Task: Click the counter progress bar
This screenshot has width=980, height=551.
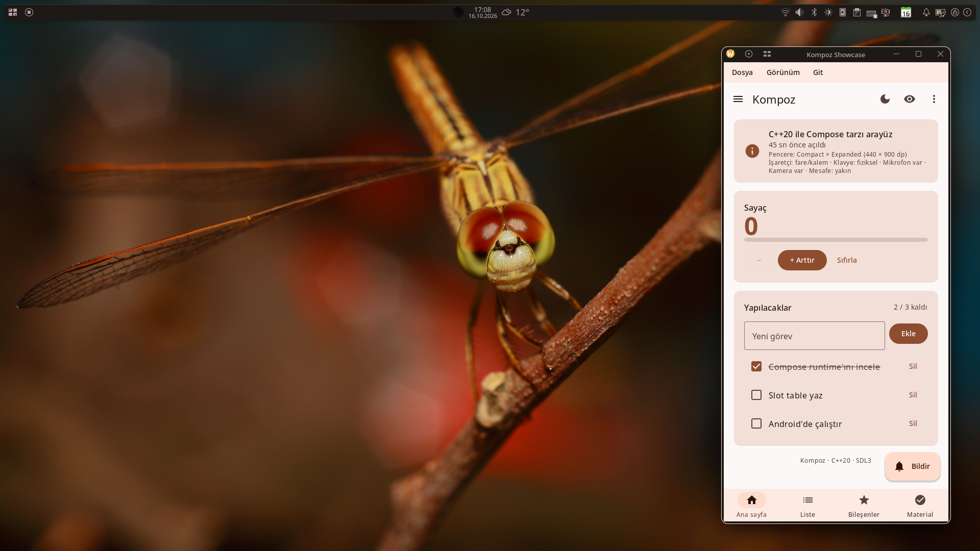Action: (836, 240)
